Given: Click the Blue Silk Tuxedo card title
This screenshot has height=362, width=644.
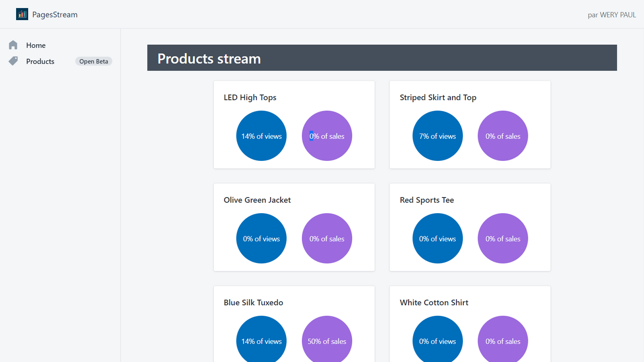Looking at the screenshot, I should point(254,303).
